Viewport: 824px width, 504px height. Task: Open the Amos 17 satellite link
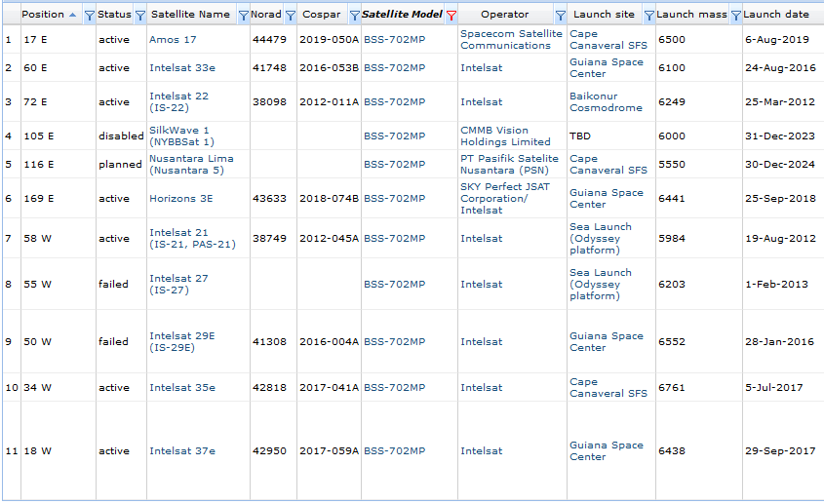[173, 39]
